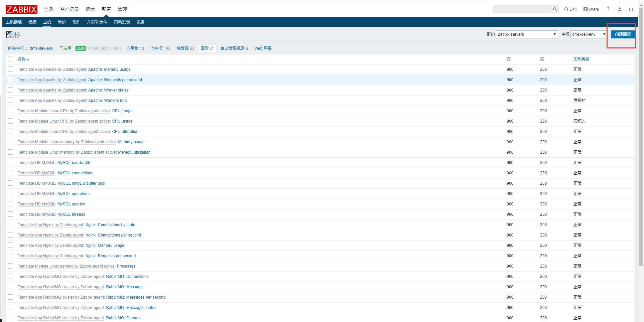Open the help question mark icon
The height and width of the screenshot is (322, 644).
(608, 9)
